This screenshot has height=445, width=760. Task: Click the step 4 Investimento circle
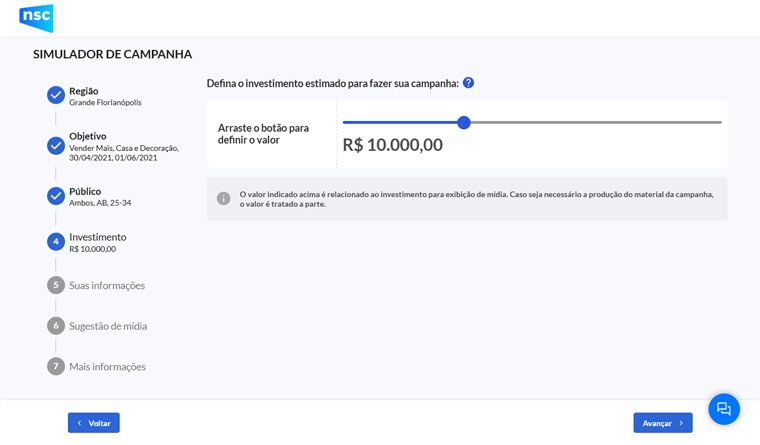pyautogui.click(x=56, y=241)
